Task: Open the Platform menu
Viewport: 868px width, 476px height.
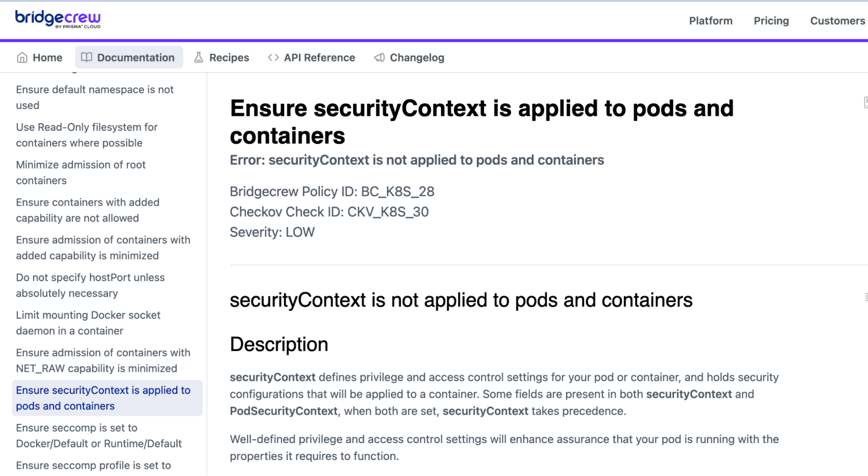Action: pyautogui.click(x=710, y=21)
